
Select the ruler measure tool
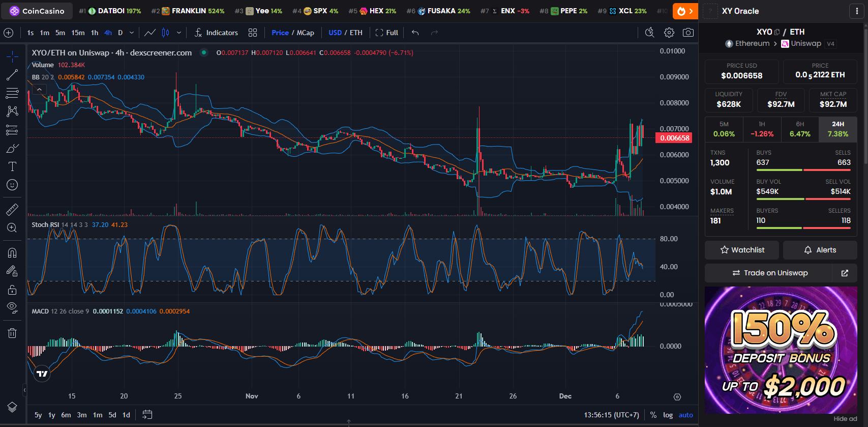pos(12,209)
